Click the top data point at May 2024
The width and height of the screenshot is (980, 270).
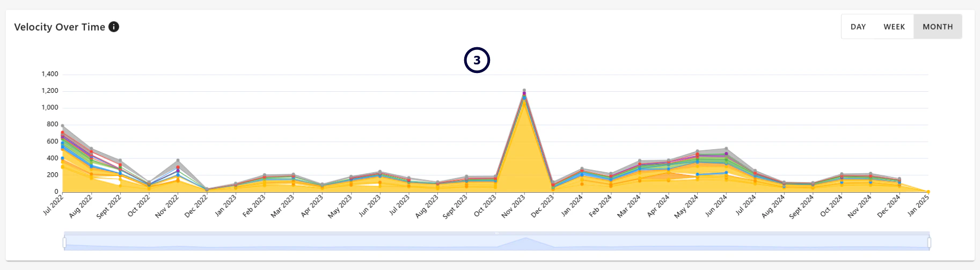pyautogui.click(x=697, y=151)
